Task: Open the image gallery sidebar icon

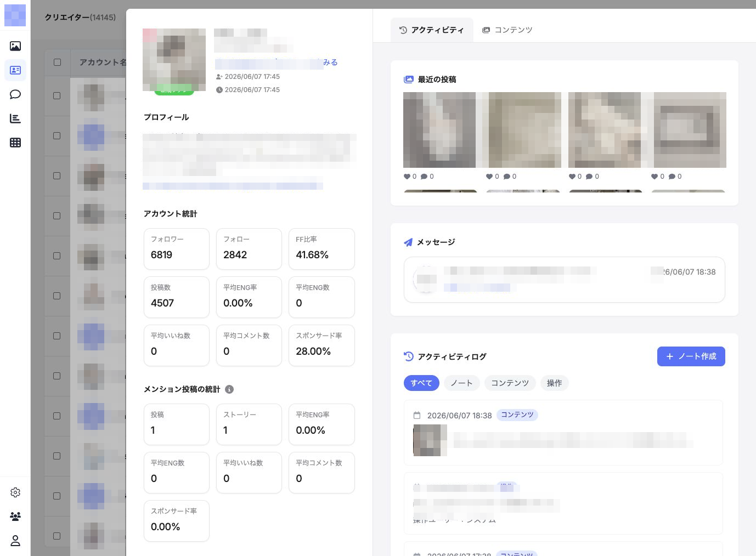Action: pyautogui.click(x=15, y=46)
